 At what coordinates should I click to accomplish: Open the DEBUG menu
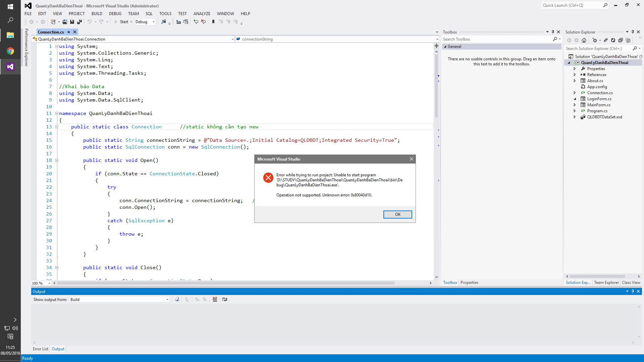[x=115, y=14]
